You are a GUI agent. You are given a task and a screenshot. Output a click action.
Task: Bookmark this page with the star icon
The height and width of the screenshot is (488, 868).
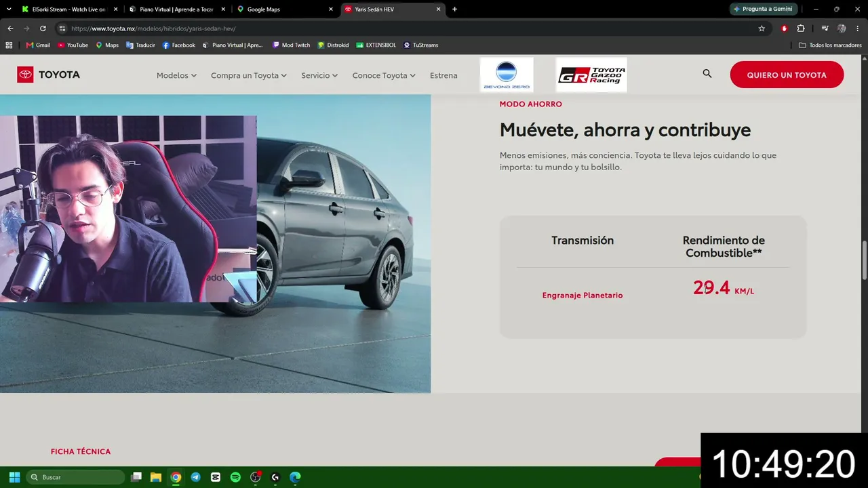pos(762,28)
